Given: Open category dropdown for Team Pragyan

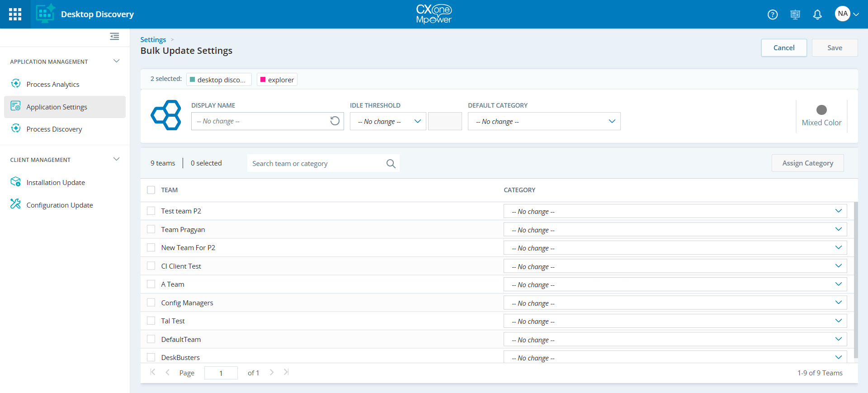Looking at the screenshot, I should coord(675,230).
